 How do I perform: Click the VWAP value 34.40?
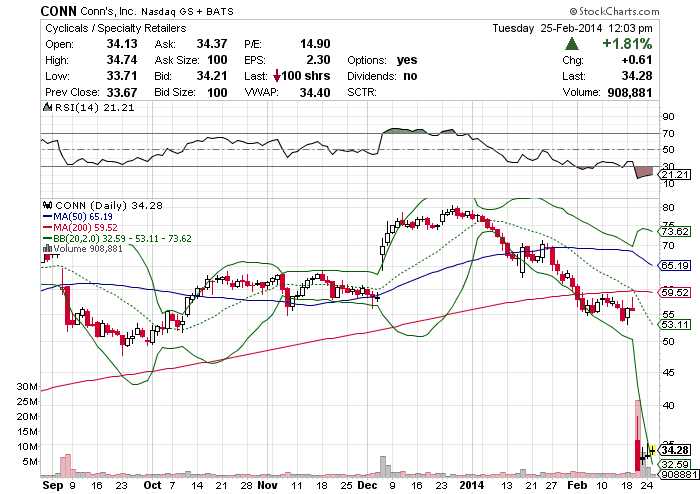point(315,92)
